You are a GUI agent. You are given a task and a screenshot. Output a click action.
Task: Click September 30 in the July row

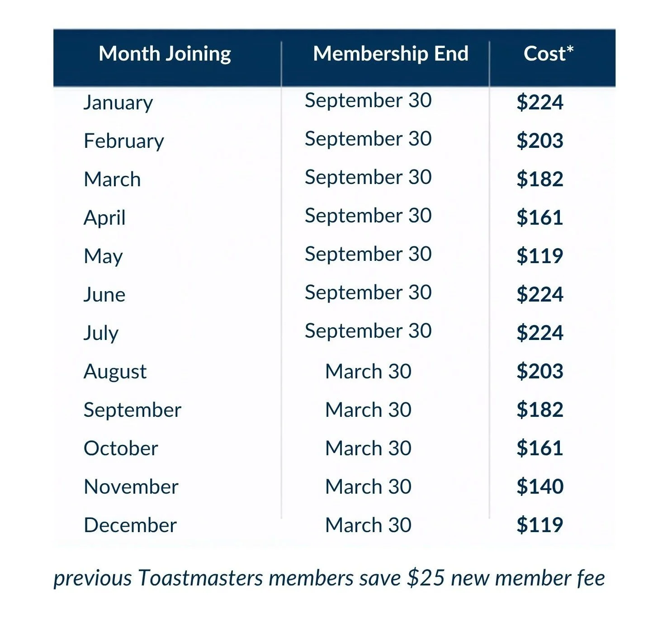(x=368, y=331)
